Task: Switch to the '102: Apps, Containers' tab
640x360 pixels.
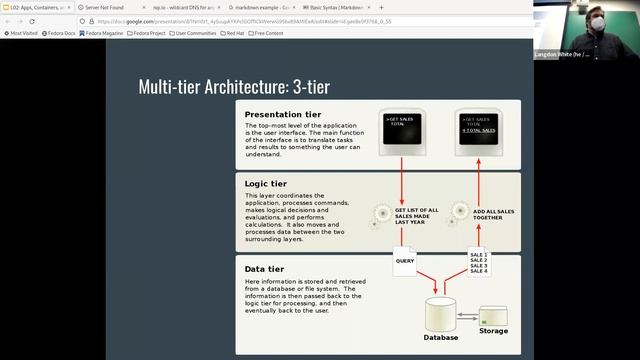Action: pyautogui.click(x=37, y=7)
